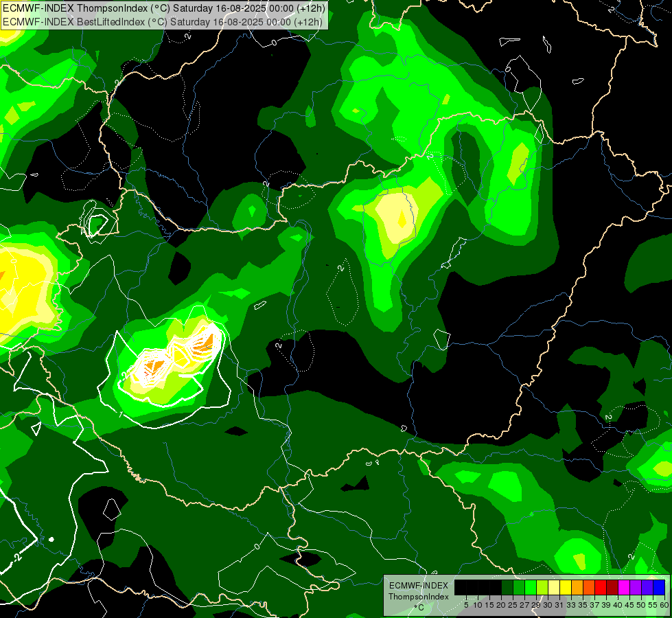Click the '10' tick label on legend
Image resolution: width=672 pixels, height=618 pixels.
(x=478, y=605)
